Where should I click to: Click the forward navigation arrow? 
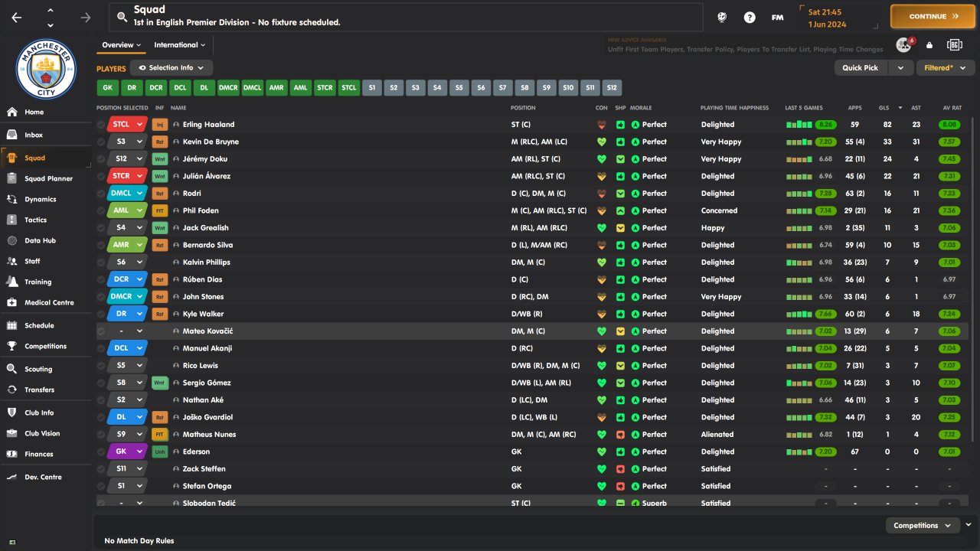[85, 17]
